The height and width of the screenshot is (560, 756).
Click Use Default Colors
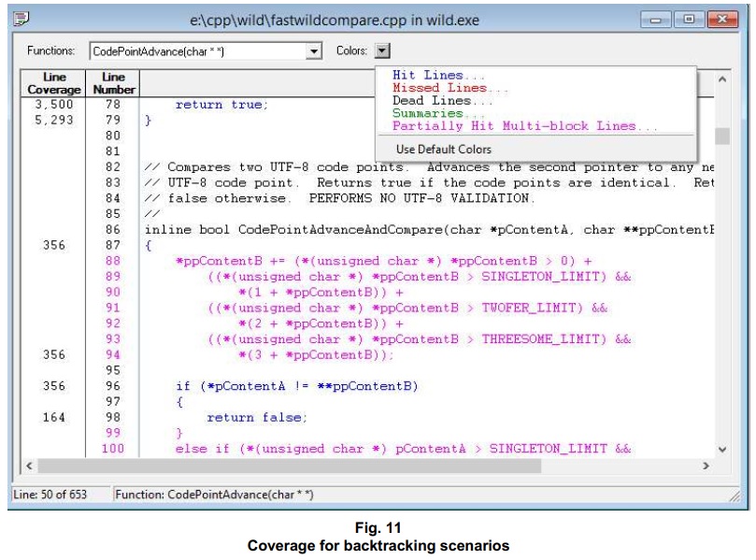pyautogui.click(x=443, y=150)
